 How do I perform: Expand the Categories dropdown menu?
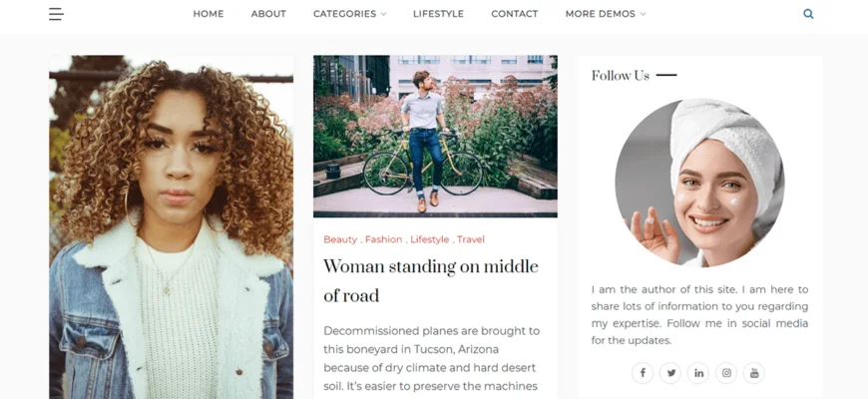(350, 14)
